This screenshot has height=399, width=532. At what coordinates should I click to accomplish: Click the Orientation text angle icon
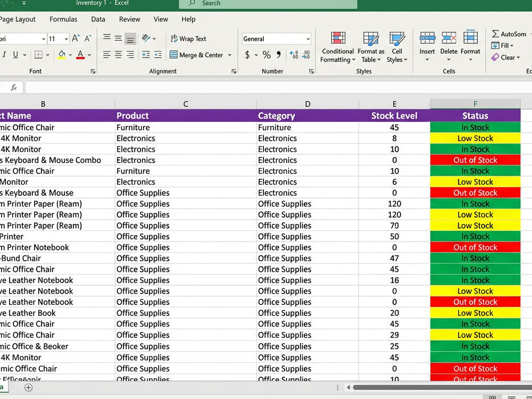(x=146, y=38)
